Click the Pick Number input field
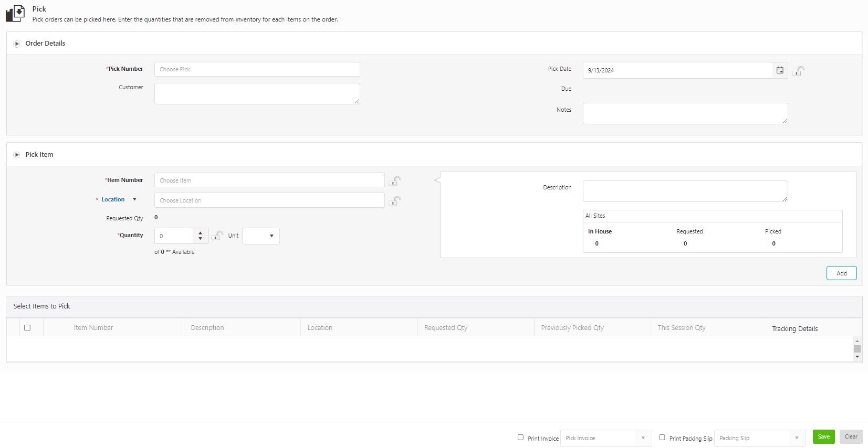Image resolution: width=868 pixels, height=448 pixels. [257, 69]
